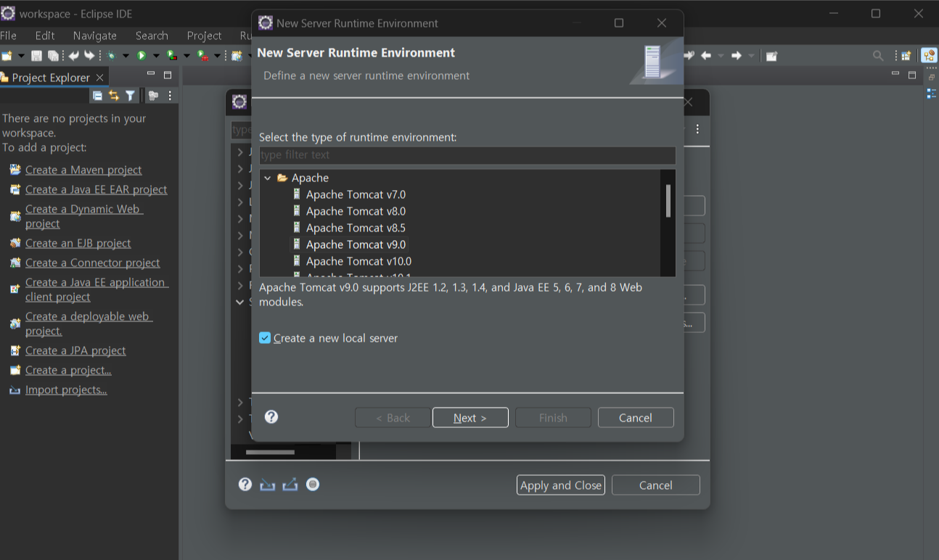Open the Debug button dropdown arrow

[x=126, y=56]
